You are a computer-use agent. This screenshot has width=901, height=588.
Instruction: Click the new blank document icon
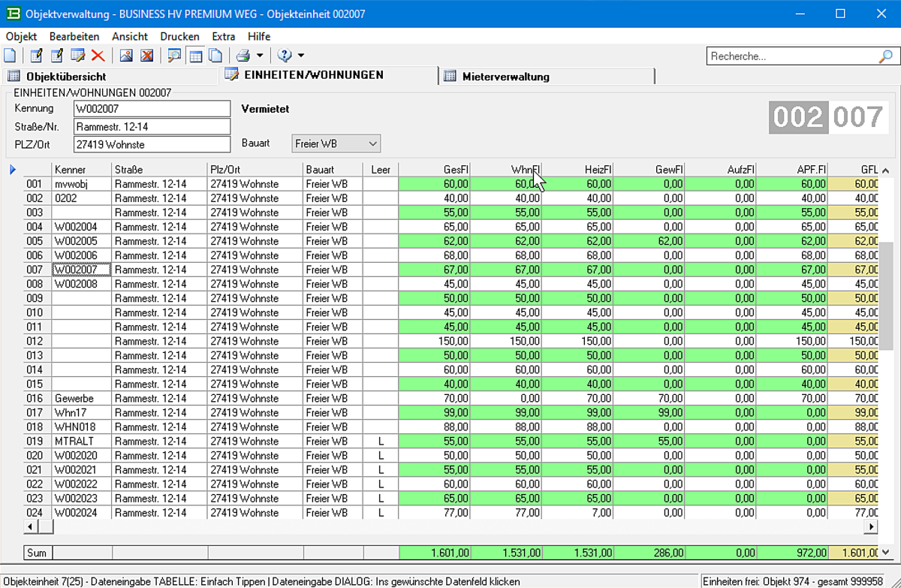10,56
